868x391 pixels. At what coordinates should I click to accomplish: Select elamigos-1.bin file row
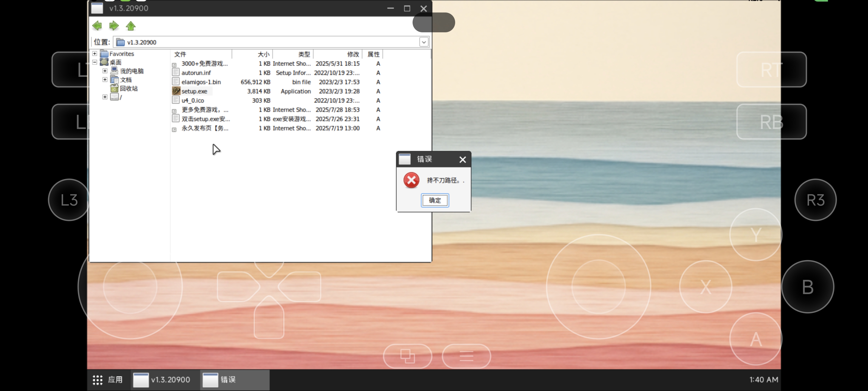tap(201, 82)
